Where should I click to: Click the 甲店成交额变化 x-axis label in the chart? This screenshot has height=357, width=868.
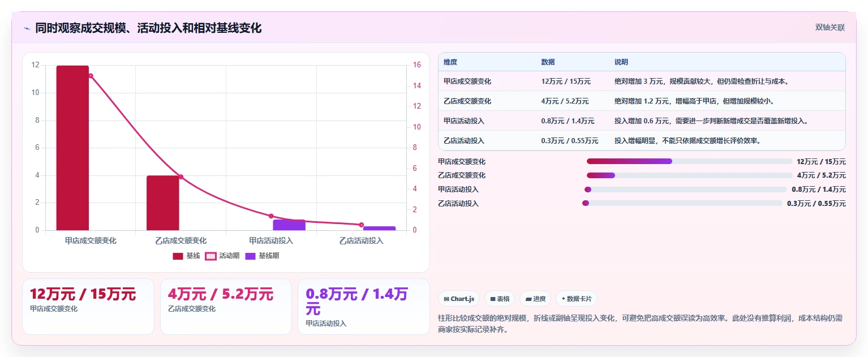coord(91,240)
